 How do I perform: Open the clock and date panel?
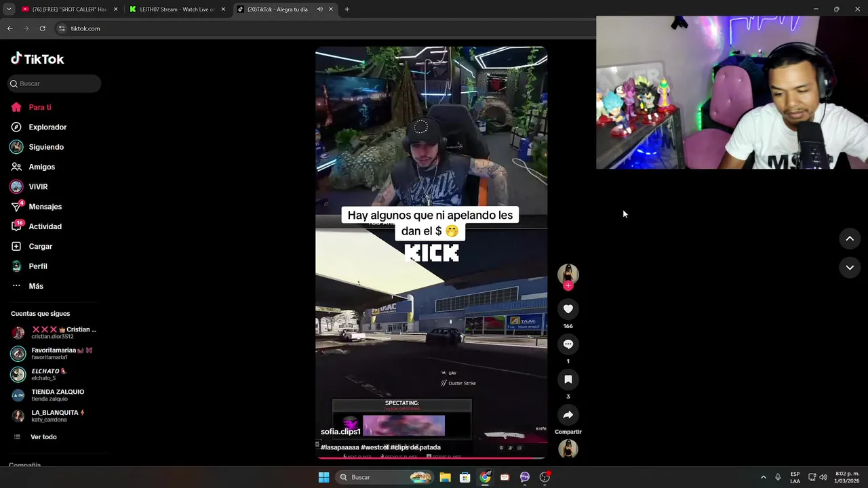(847, 477)
